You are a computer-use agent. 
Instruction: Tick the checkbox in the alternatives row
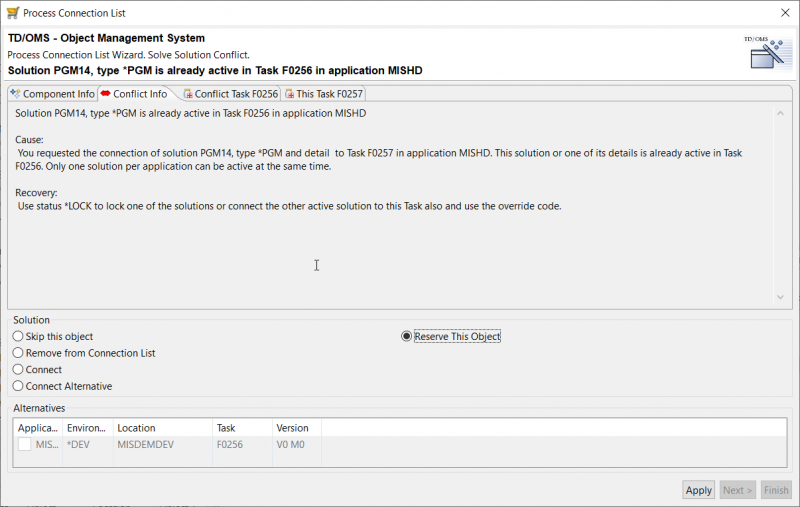click(24, 444)
